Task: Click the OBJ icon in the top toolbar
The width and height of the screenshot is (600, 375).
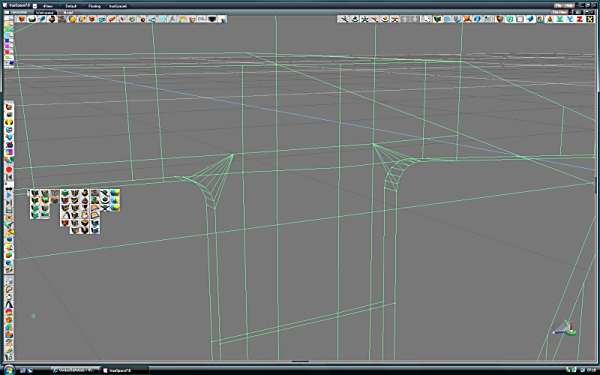Action: coord(202,19)
